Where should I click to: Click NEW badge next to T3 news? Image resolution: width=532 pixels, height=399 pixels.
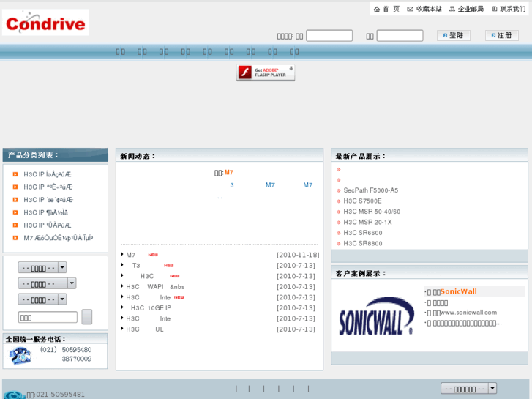(169, 266)
